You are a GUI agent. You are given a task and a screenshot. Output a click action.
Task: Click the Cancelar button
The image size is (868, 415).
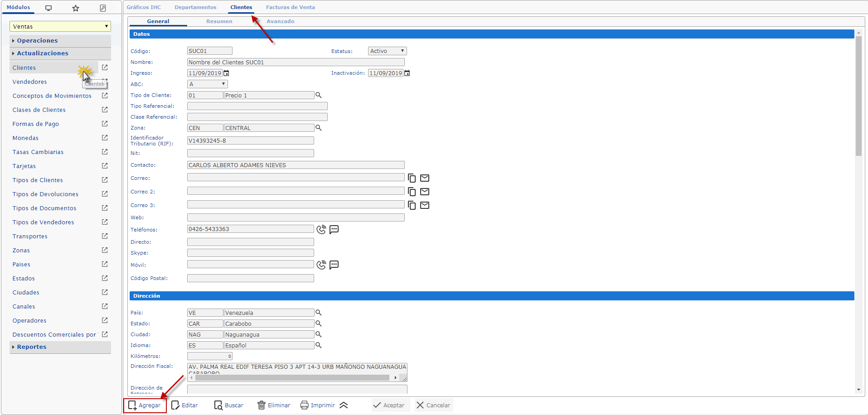coord(433,405)
